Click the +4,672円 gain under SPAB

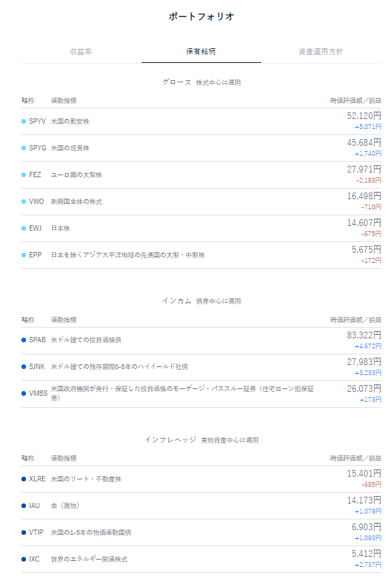coord(368,346)
